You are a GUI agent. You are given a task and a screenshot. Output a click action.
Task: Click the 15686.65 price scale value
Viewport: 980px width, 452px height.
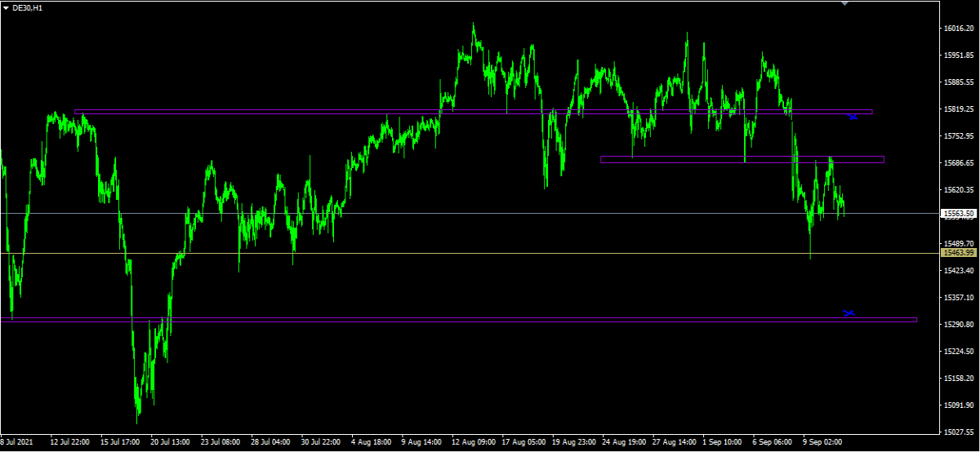[959, 163]
